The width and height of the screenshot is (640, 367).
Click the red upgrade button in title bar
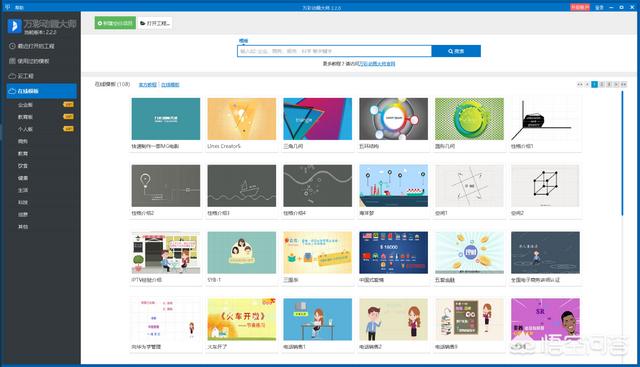pos(580,7)
